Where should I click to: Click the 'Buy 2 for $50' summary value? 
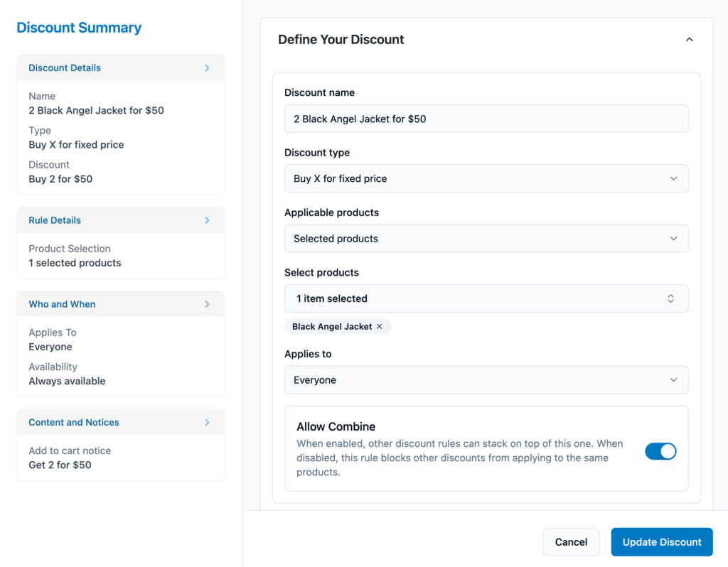click(60, 179)
